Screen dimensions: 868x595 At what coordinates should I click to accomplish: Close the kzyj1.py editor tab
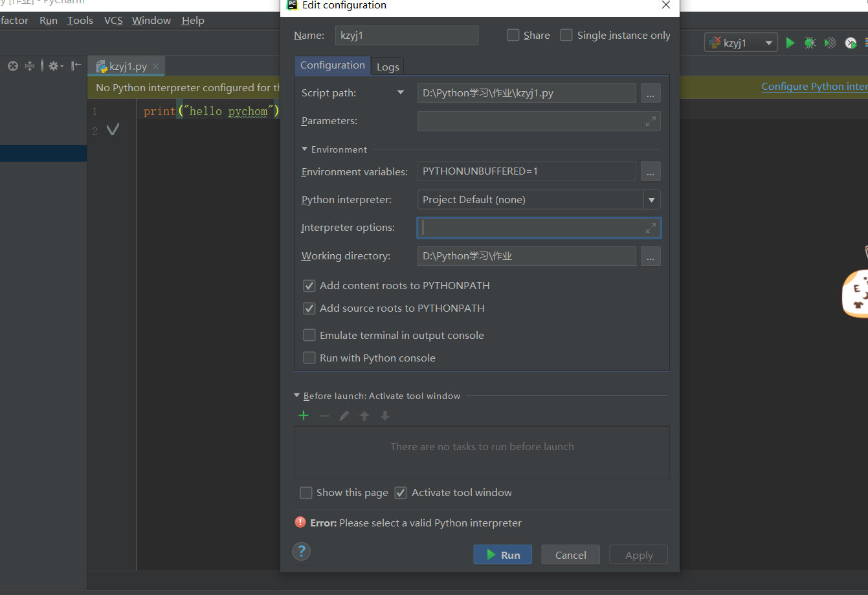pyautogui.click(x=155, y=67)
